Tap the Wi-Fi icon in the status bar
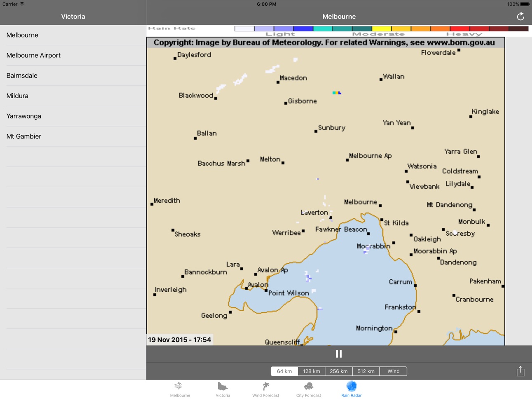Viewport: 532px width, 399px height. (22, 4)
